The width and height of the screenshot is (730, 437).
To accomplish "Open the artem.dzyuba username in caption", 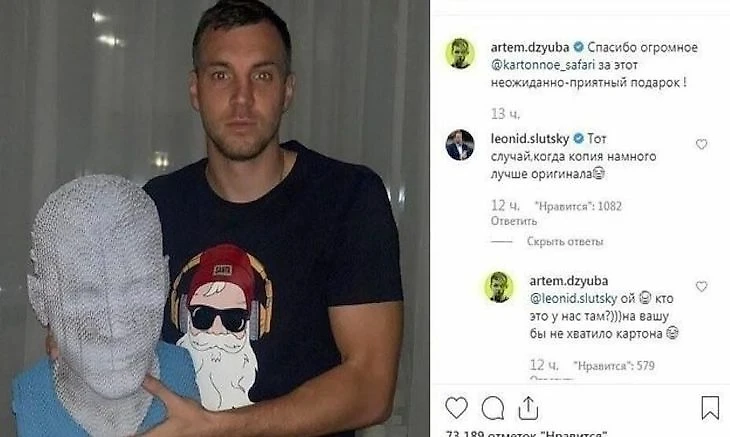I will point(530,47).
